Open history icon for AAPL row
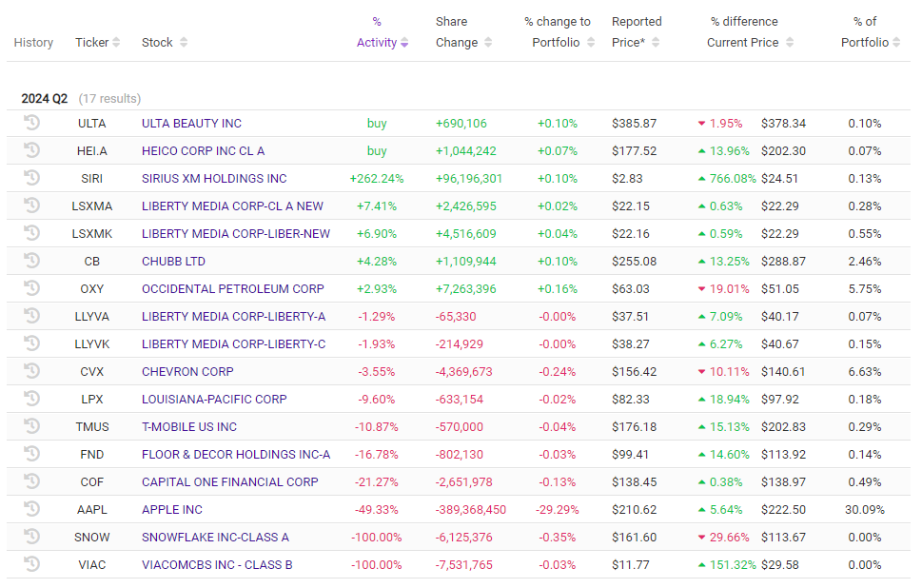Image resolution: width=922 pixels, height=588 pixels. coord(31,509)
